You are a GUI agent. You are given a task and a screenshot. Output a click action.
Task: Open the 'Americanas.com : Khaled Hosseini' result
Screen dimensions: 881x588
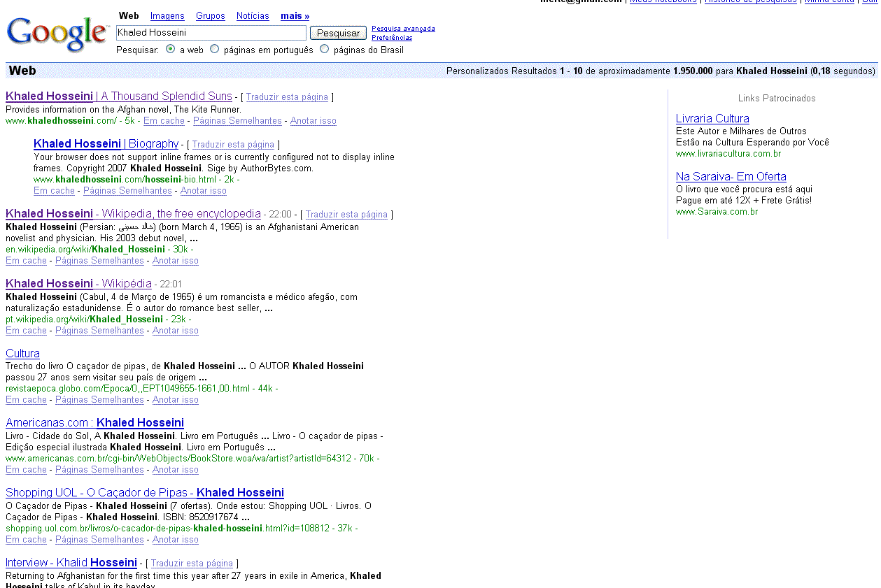(94, 423)
